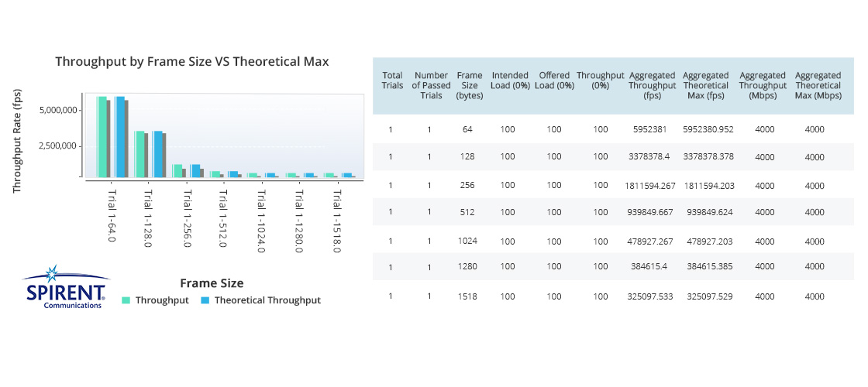This screenshot has height=387, width=868.
Task: Select the theoretical max value 1811594.203
Action: click(709, 186)
